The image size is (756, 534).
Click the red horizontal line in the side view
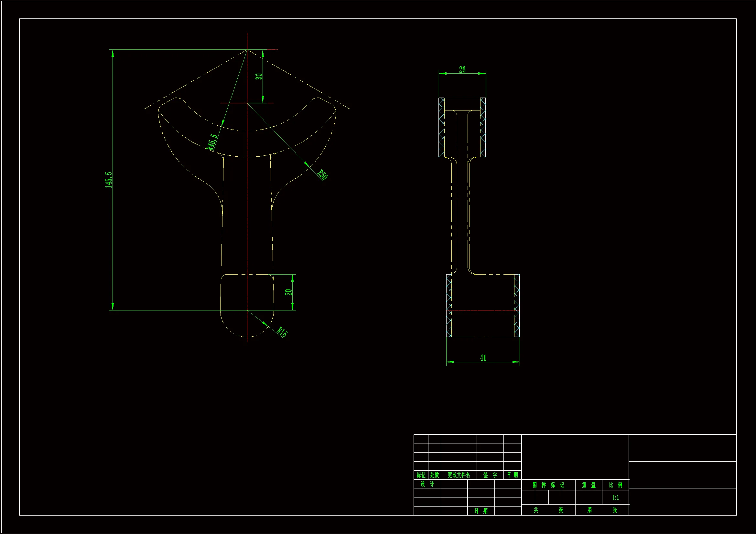pos(482,310)
